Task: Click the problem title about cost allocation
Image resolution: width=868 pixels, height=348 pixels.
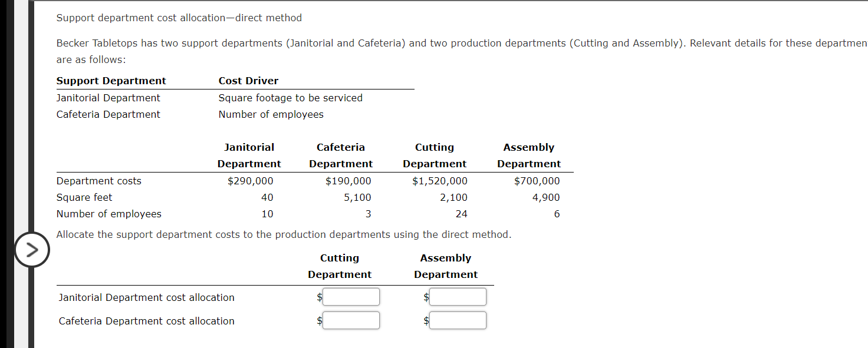Action: [x=179, y=18]
